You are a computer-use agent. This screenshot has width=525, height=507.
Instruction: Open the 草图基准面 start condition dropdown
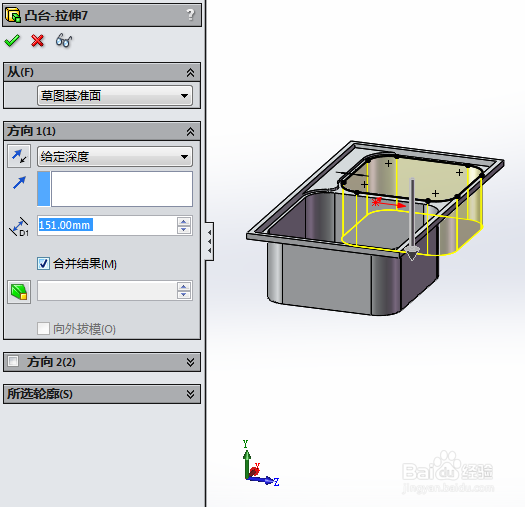115,96
